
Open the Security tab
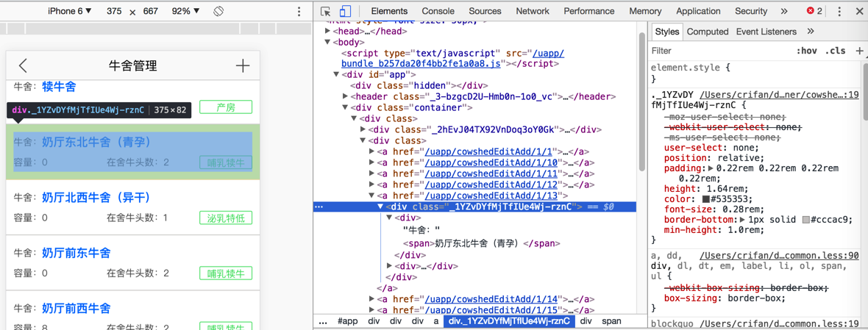coord(751,11)
